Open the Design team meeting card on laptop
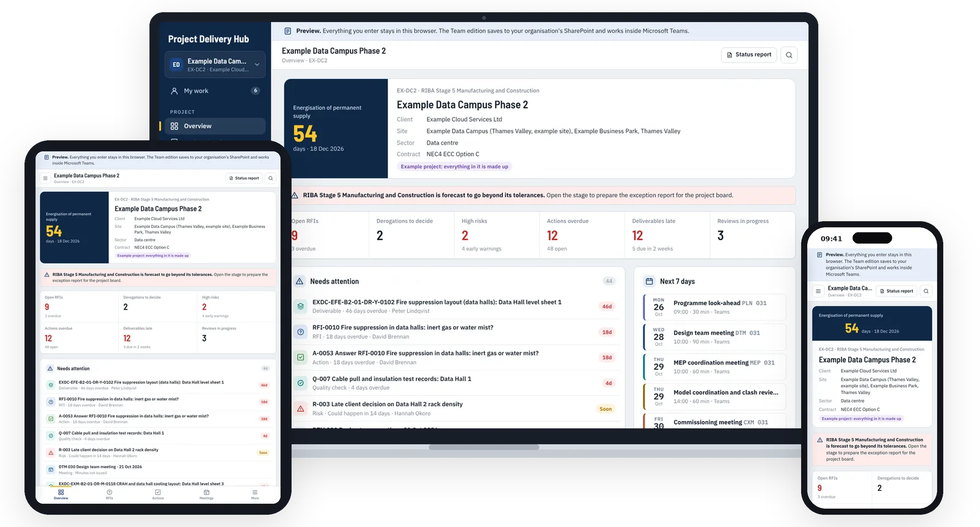 pyautogui.click(x=715, y=337)
